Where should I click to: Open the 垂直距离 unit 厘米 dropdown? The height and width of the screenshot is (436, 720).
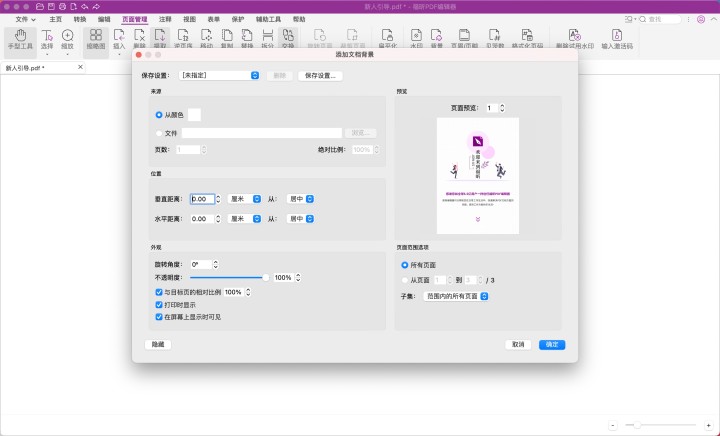coord(244,199)
